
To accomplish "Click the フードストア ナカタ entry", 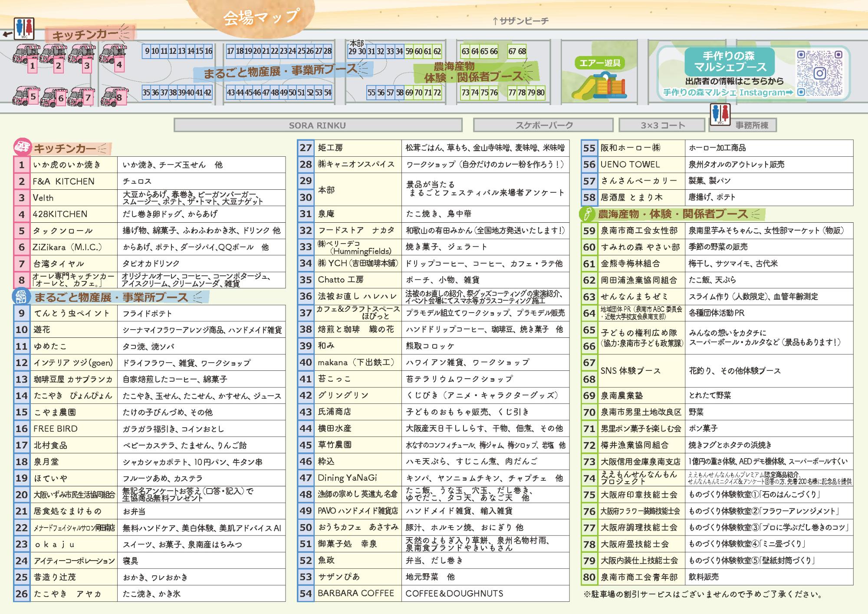I will [x=356, y=230].
